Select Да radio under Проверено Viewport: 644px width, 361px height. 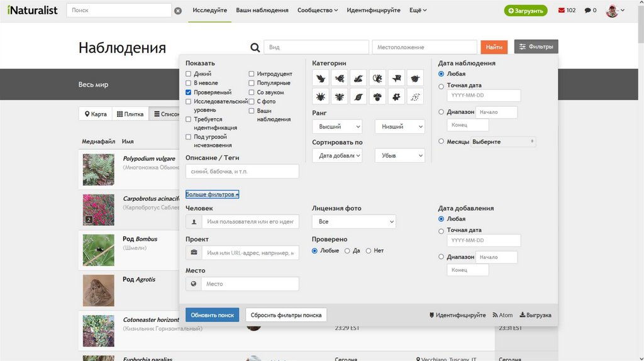(x=347, y=250)
